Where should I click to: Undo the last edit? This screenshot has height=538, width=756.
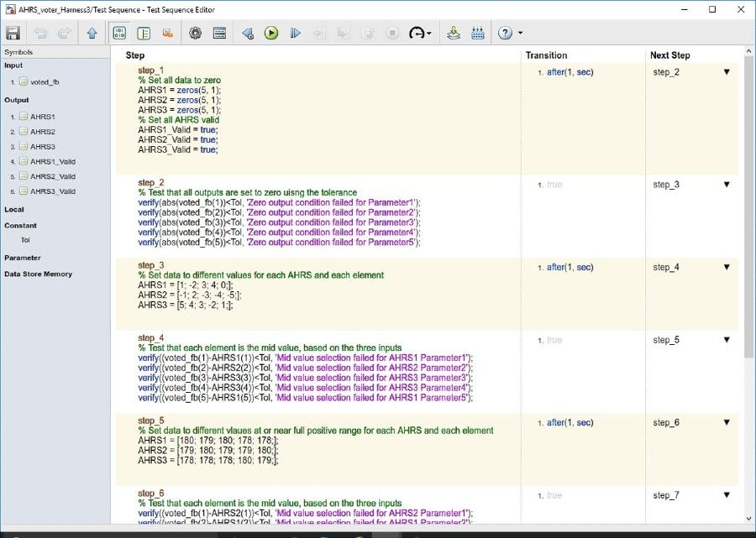tap(39, 33)
